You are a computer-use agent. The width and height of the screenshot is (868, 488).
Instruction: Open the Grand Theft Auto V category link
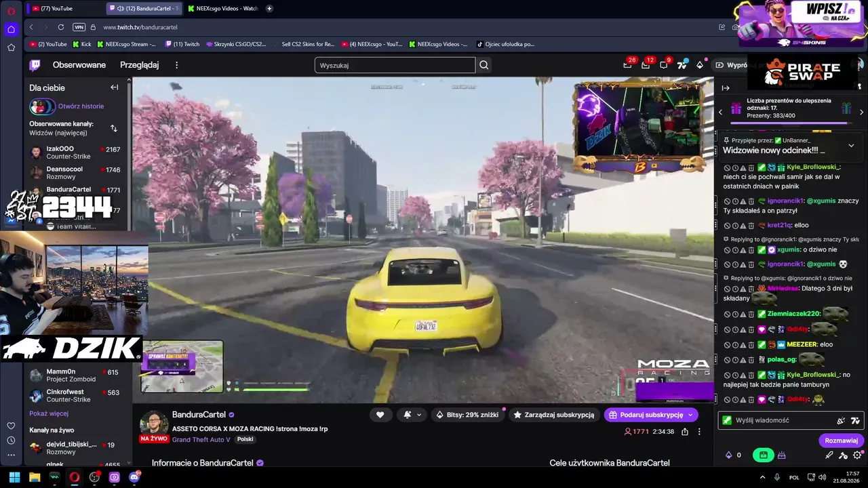(201, 439)
